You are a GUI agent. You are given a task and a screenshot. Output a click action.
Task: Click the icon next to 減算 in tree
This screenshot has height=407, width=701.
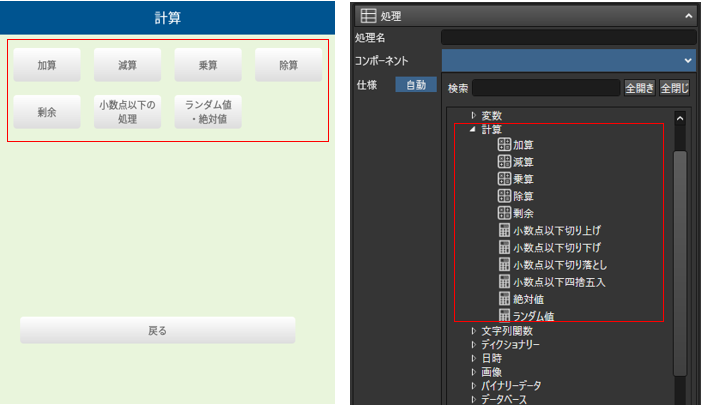504,161
